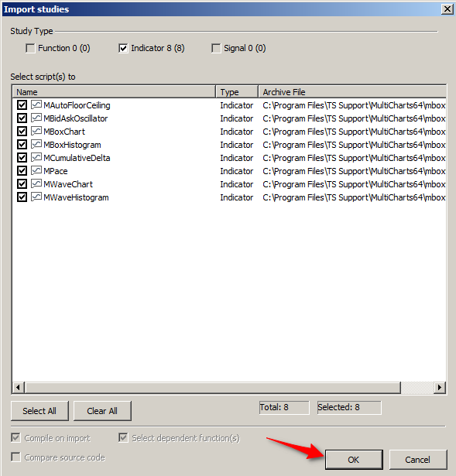Click the MPace indicator chart icon
The image size is (456, 476).
pos(36,170)
